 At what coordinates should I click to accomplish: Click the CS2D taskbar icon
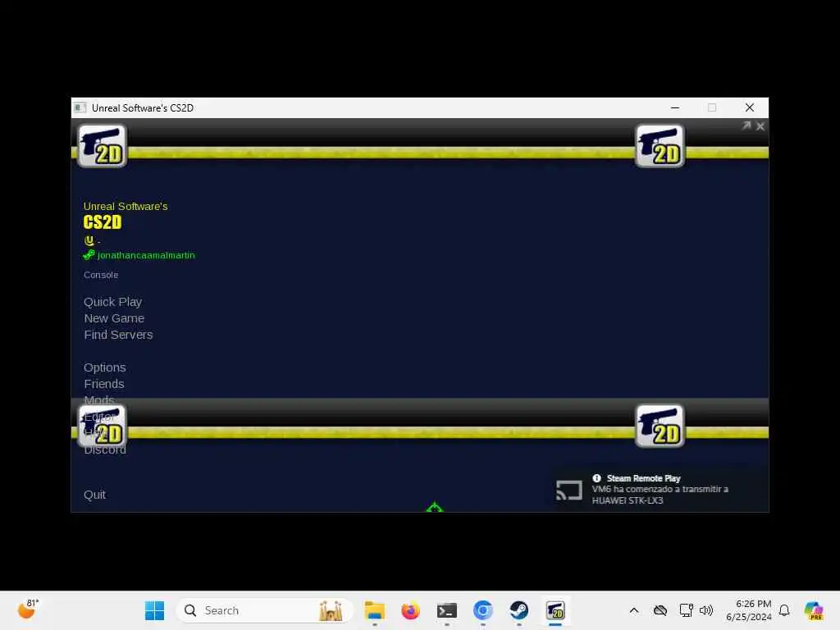click(x=555, y=610)
